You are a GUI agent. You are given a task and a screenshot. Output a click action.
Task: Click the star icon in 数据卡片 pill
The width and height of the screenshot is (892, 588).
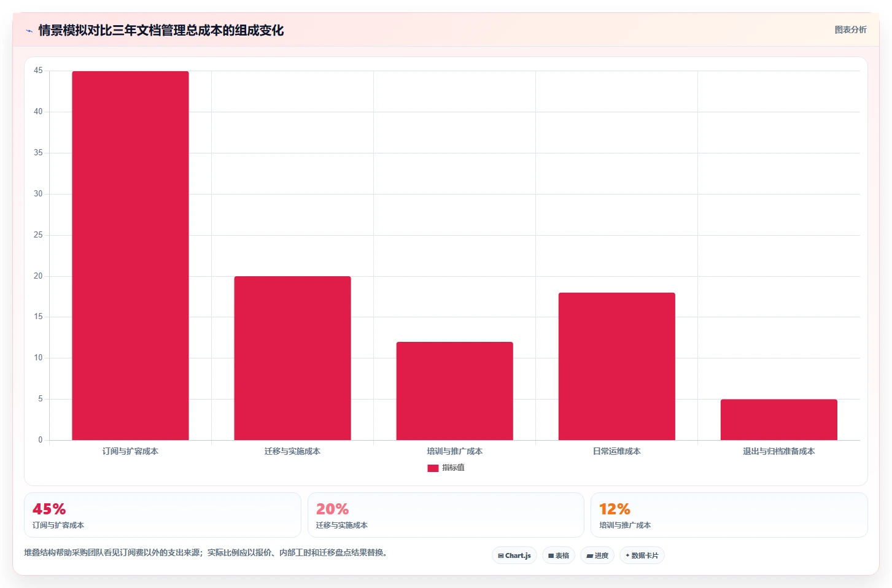pyautogui.click(x=627, y=555)
